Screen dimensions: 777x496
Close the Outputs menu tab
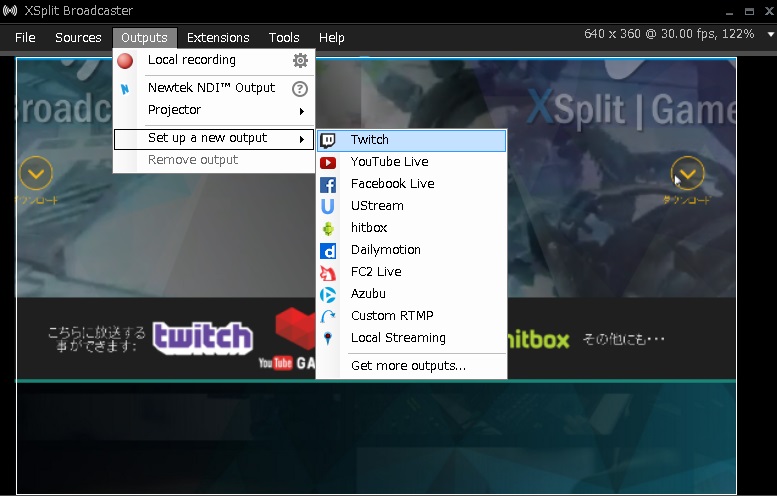point(144,38)
